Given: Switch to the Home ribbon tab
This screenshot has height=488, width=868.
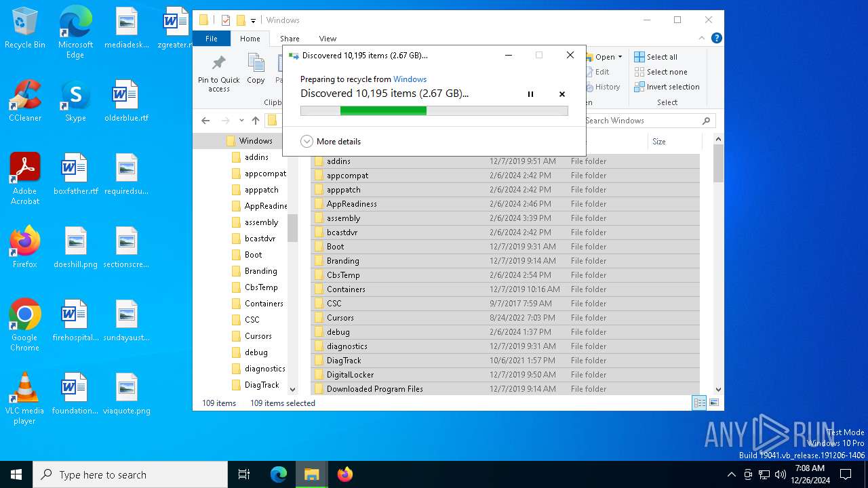Looking at the screenshot, I should pos(250,39).
